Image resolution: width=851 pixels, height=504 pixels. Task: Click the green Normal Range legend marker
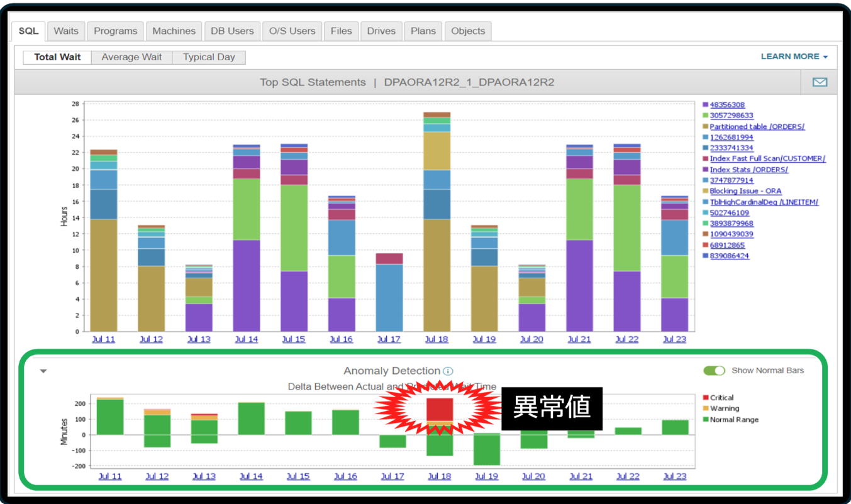coord(706,420)
